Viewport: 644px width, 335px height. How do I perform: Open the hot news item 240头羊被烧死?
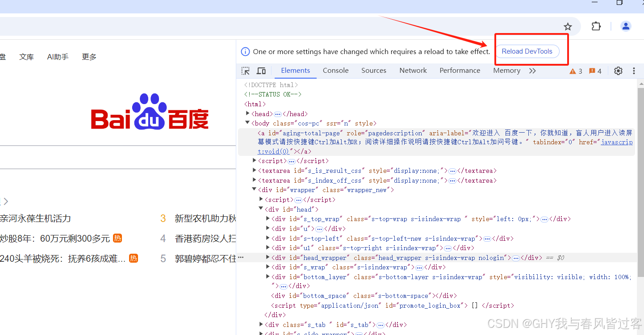[x=63, y=259]
